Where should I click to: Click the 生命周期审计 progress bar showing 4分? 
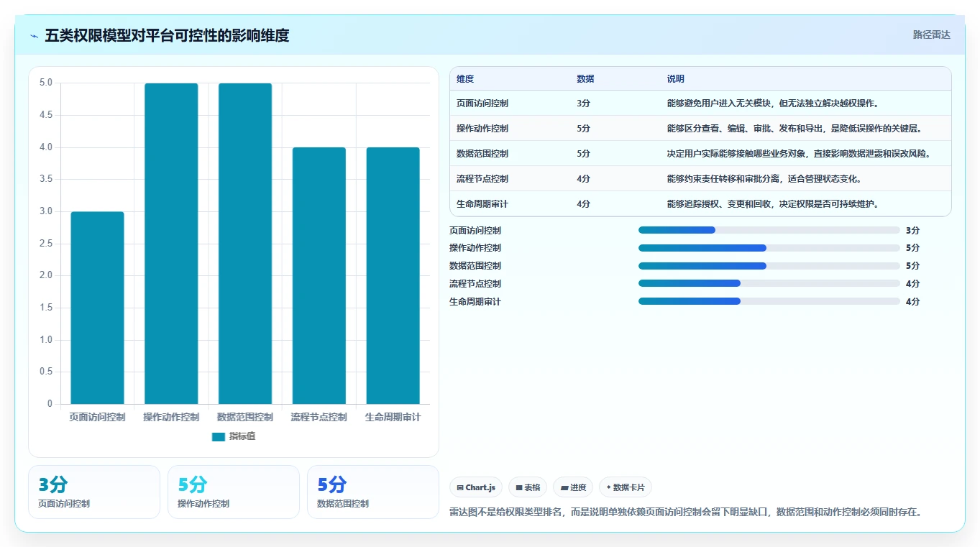tap(769, 302)
